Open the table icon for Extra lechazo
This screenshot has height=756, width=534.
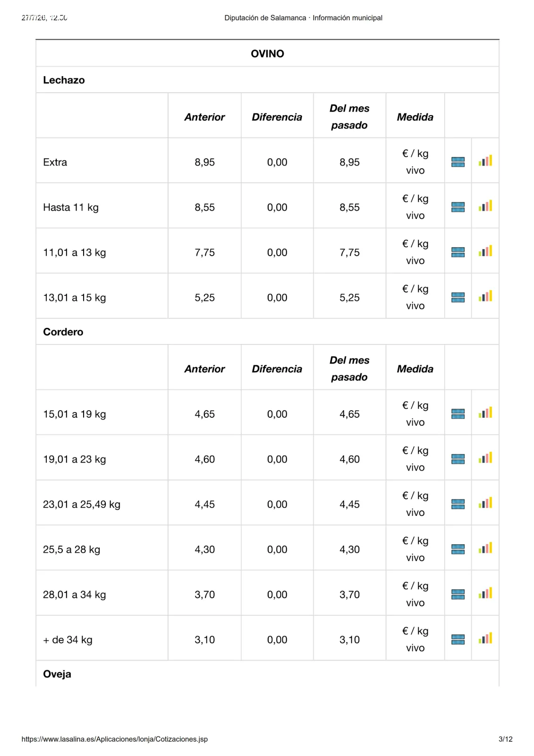click(458, 162)
